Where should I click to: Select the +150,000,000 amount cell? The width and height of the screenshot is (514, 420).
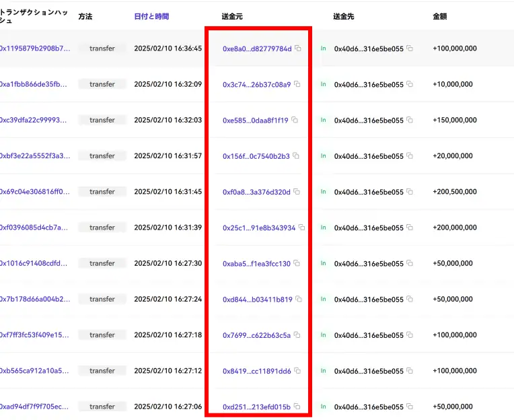(455, 120)
